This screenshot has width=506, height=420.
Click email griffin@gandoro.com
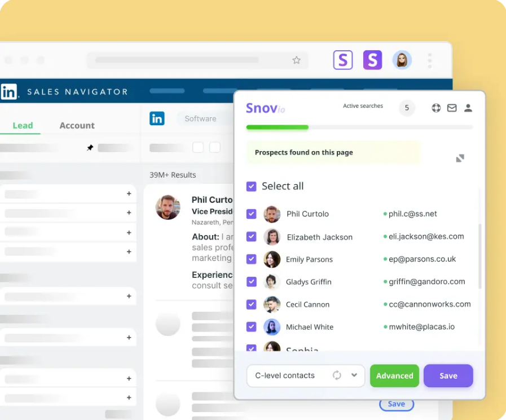[426, 282]
